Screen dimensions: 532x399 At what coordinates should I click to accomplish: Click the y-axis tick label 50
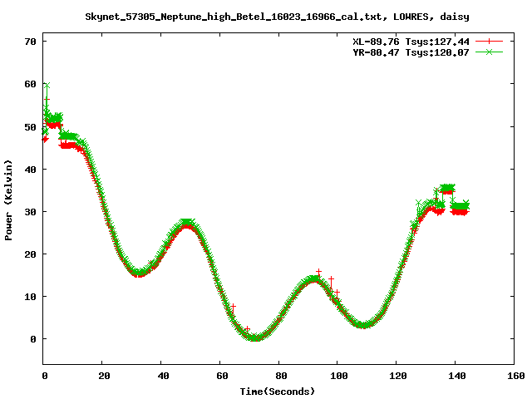[30, 127]
